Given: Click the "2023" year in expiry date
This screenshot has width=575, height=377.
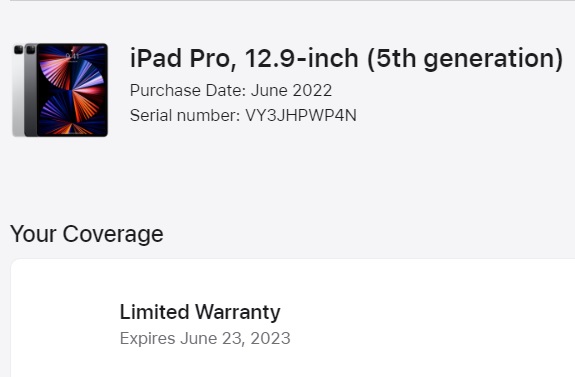Looking at the screenshot, I should click(270, 338).
